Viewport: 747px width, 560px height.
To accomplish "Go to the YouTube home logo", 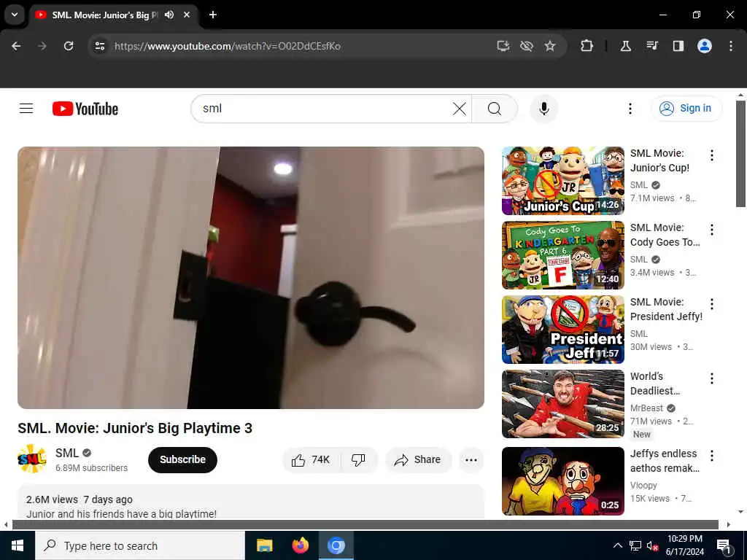I will (x=85, y=109).
